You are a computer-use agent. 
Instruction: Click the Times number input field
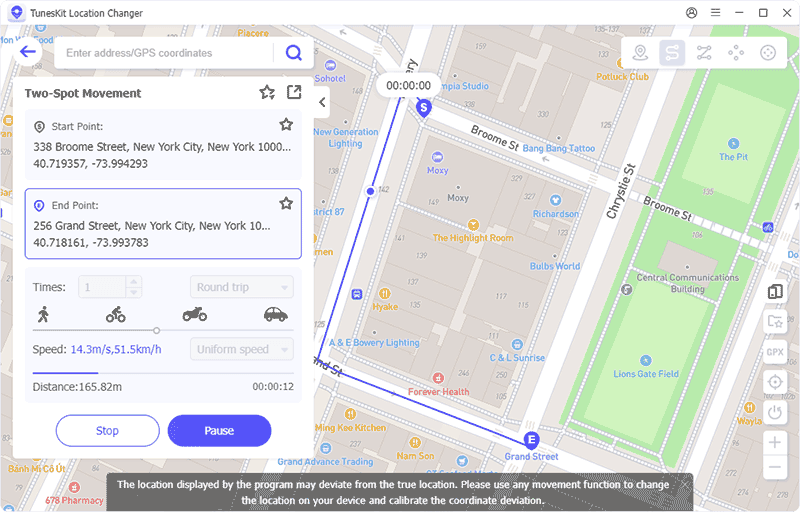[x=102, y=287]
